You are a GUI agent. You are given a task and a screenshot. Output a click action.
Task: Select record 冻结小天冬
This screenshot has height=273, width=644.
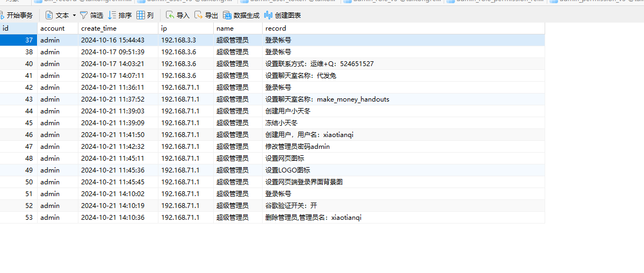point(404,123)
